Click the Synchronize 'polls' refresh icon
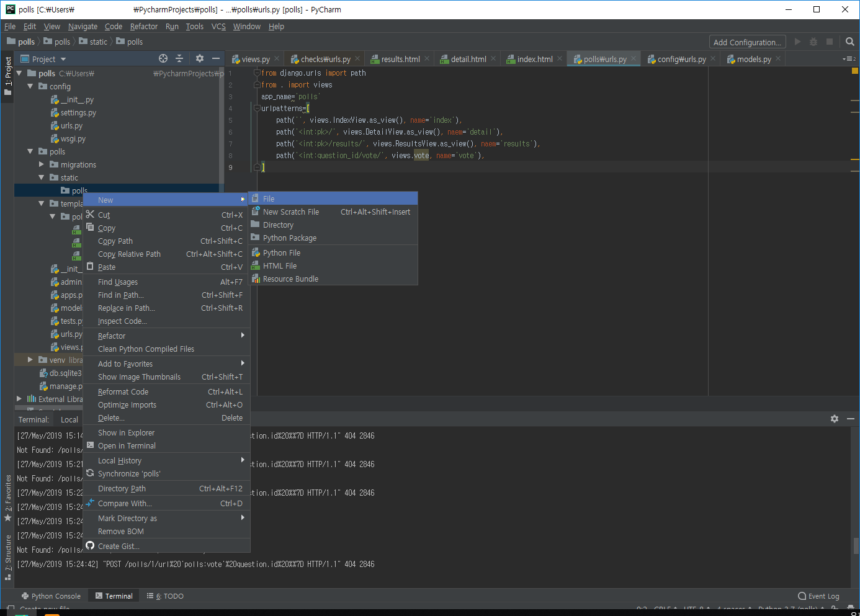This screenshot has width=860, height=616. (x=90, y=473)
